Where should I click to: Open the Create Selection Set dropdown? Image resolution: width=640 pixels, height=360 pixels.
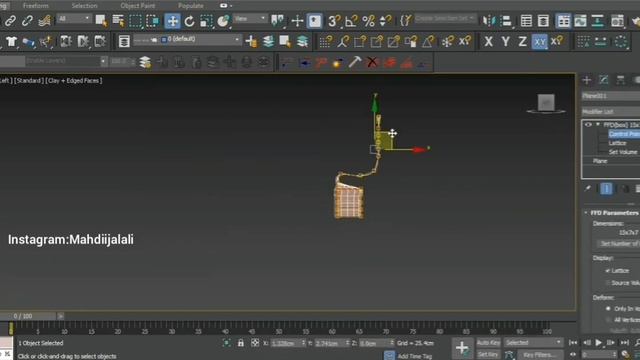pyautogui.click(x=445, y=19)
